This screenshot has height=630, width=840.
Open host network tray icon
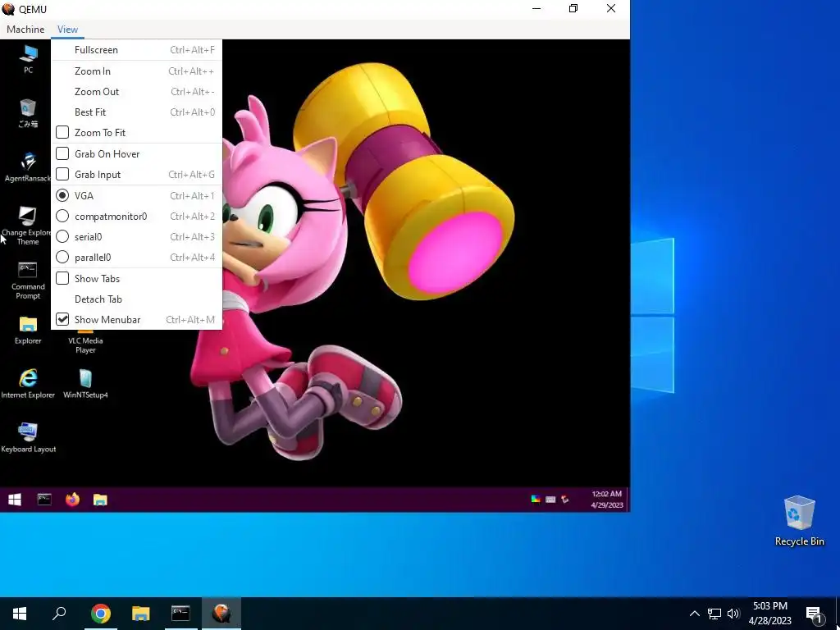point(714,614)
